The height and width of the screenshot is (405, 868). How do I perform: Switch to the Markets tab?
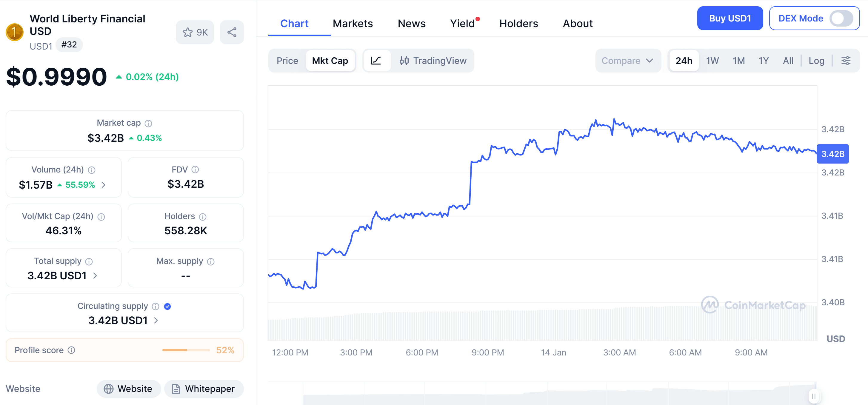click(353, 23)
